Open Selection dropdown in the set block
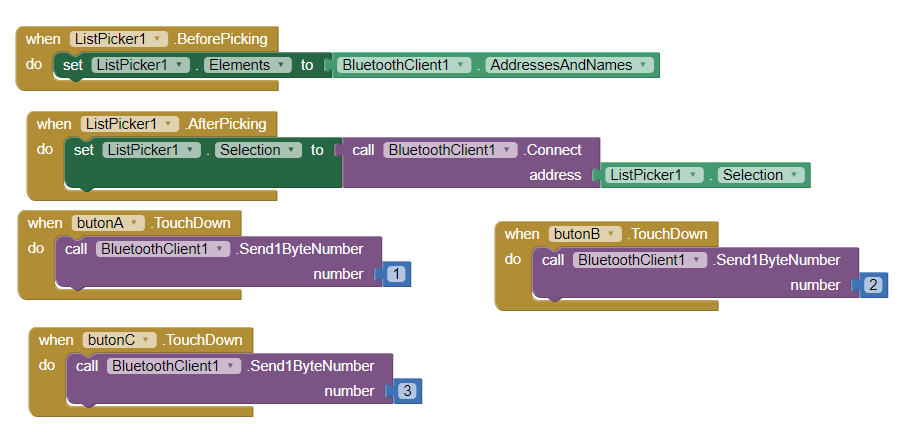 (x=258, y=150)
